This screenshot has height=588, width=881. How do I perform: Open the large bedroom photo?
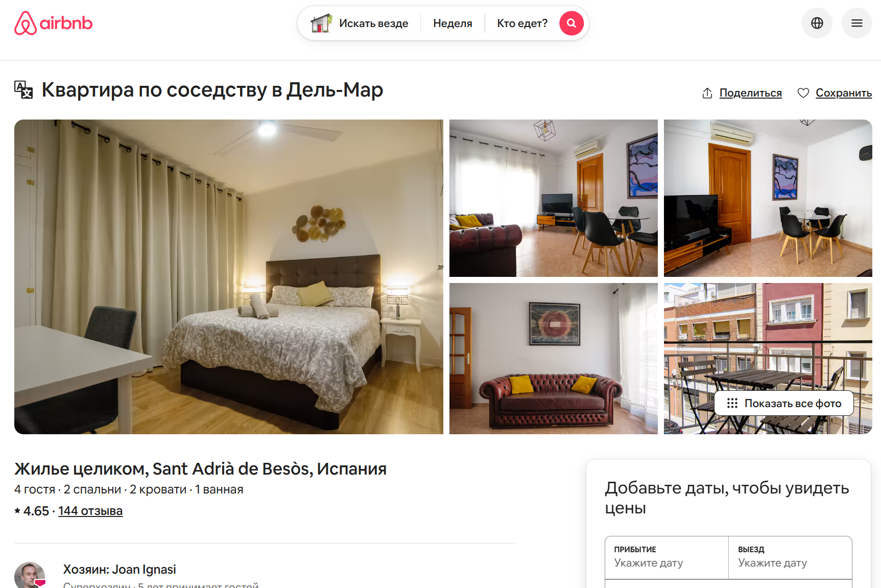coord(229,277)
